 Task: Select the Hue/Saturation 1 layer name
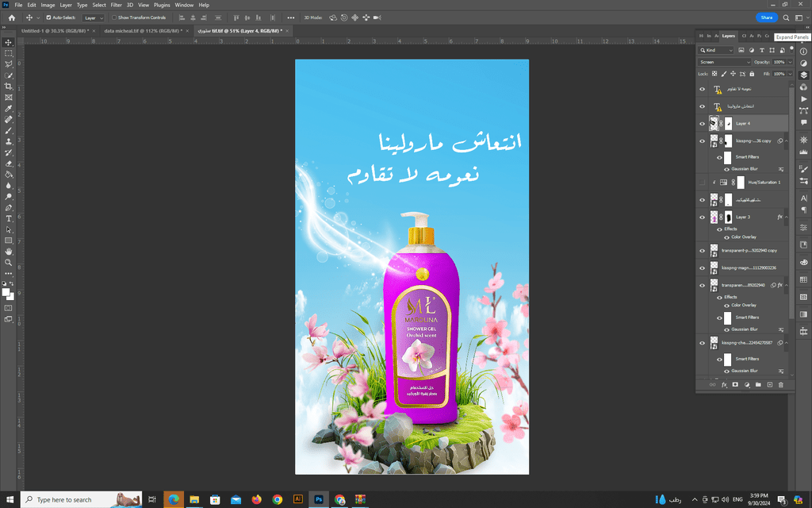764,183
